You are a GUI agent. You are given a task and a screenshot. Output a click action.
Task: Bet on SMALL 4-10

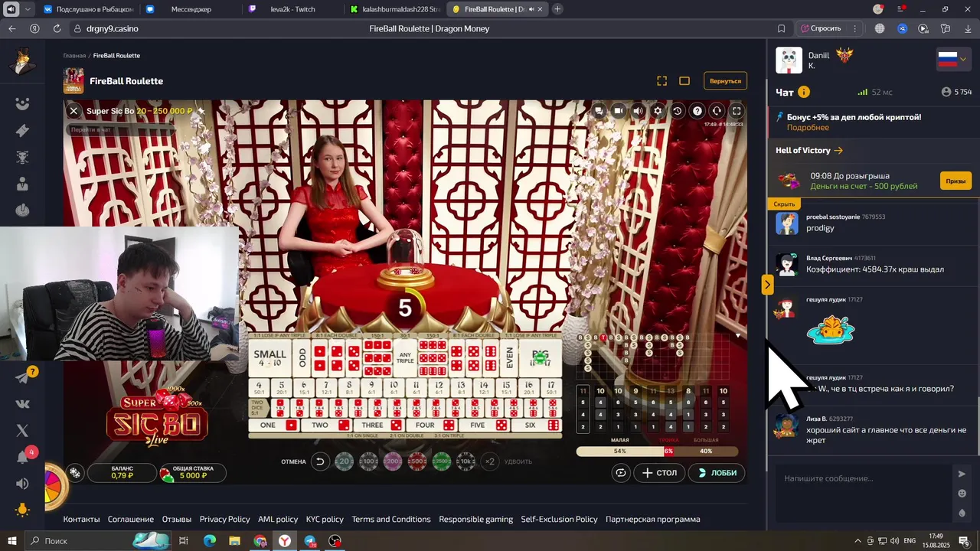pos(269,357)
